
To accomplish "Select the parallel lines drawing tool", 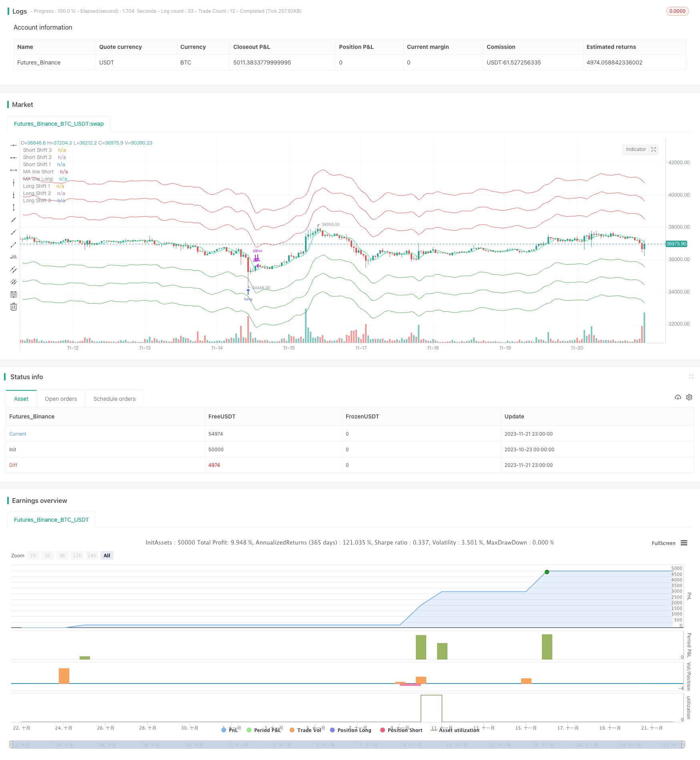I will coord(14,269).
